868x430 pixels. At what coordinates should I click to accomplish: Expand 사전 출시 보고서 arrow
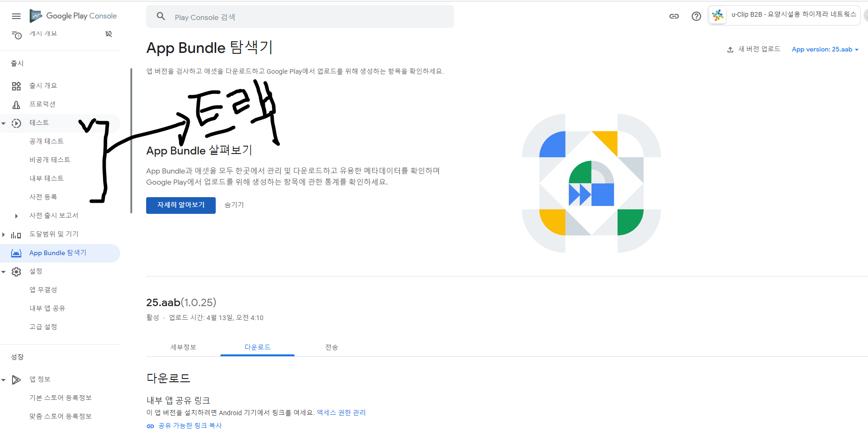(16, 216)
